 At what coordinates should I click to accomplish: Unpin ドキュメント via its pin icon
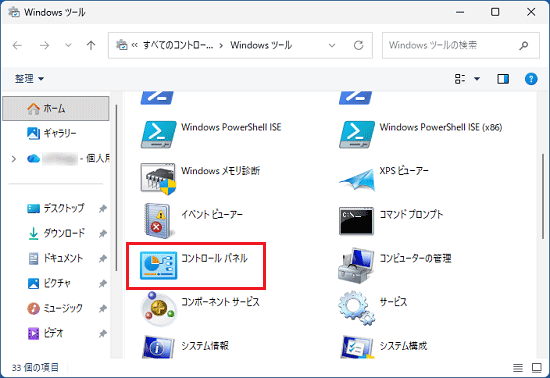click(102, 259)
